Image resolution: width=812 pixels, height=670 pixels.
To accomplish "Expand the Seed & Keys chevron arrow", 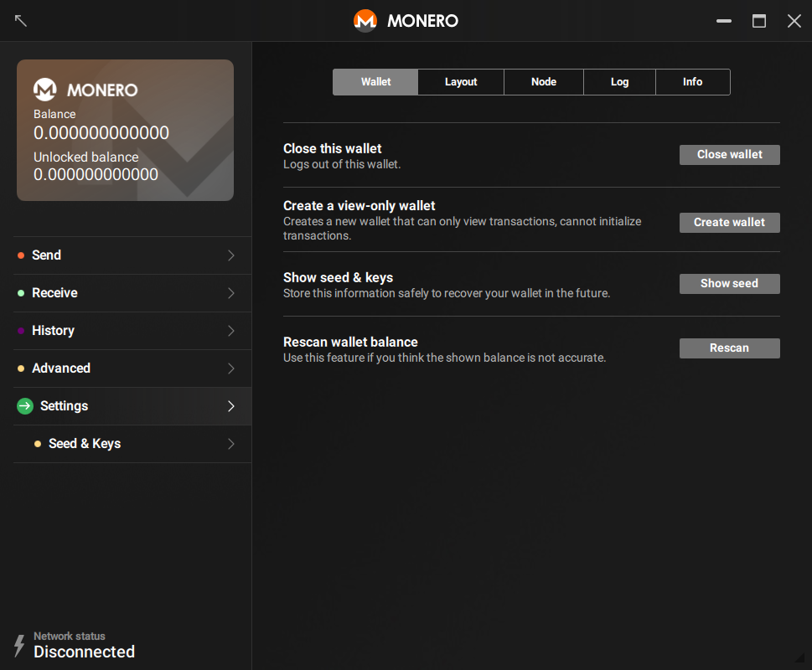I will 231,444.
